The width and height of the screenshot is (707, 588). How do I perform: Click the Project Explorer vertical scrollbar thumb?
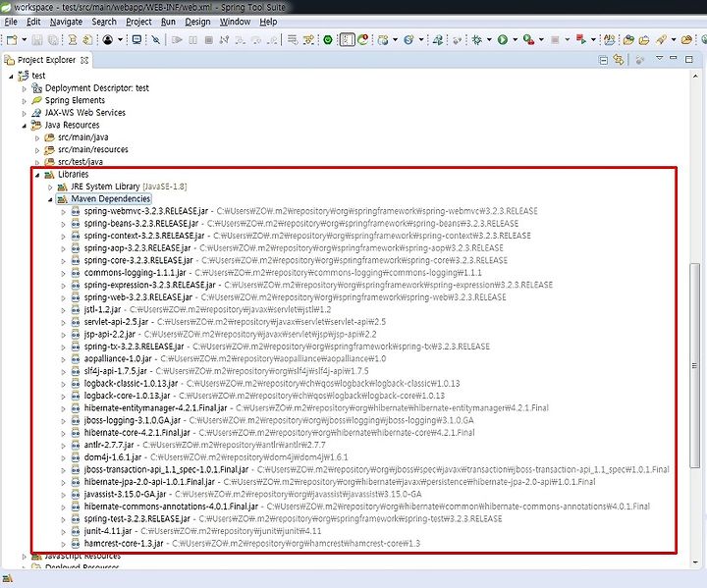point(694,366)
